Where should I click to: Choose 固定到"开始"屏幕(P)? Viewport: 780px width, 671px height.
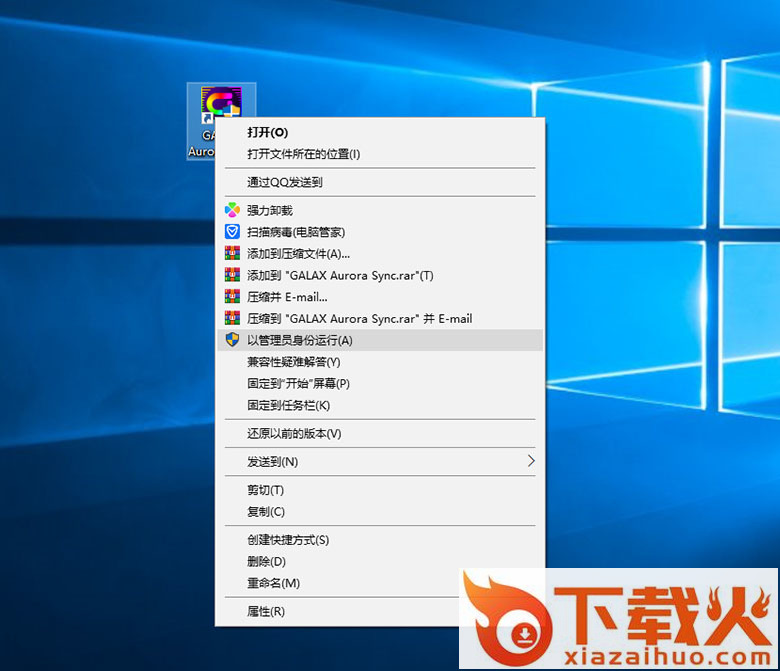click(298, 384)
